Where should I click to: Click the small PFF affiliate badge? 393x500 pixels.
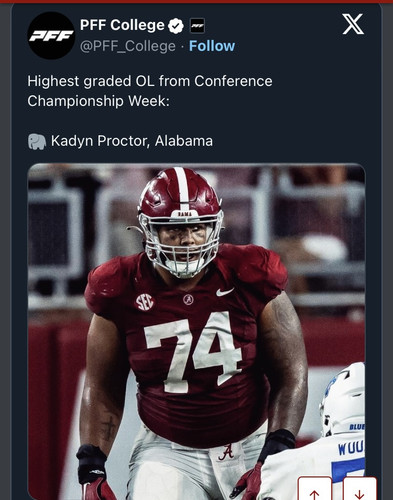tap(197, 26)
